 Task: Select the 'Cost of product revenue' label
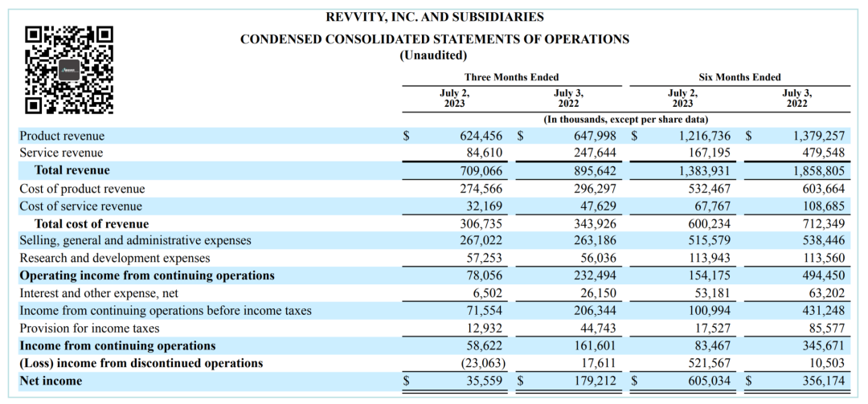[83, 189]
